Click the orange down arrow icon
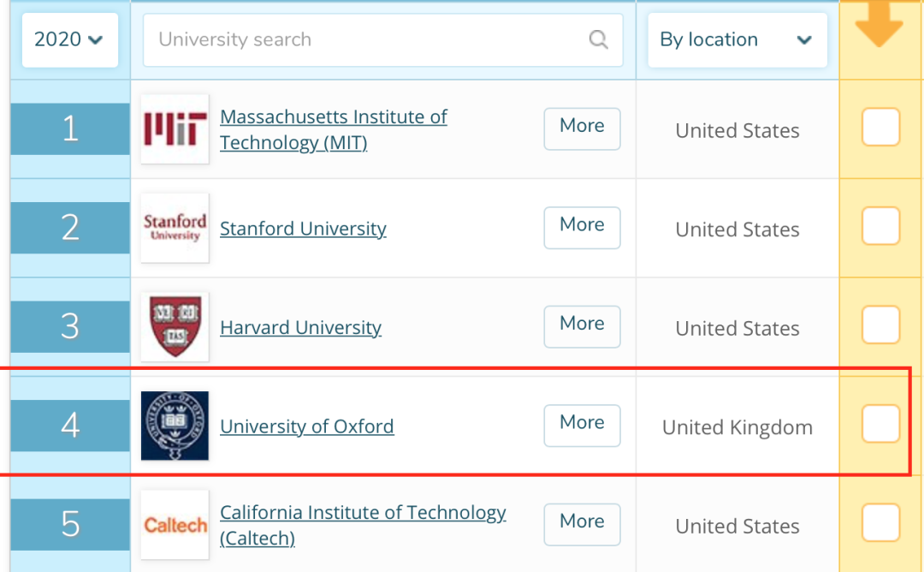The width and height of the screenshot is (924, 572). click(879, 27)
